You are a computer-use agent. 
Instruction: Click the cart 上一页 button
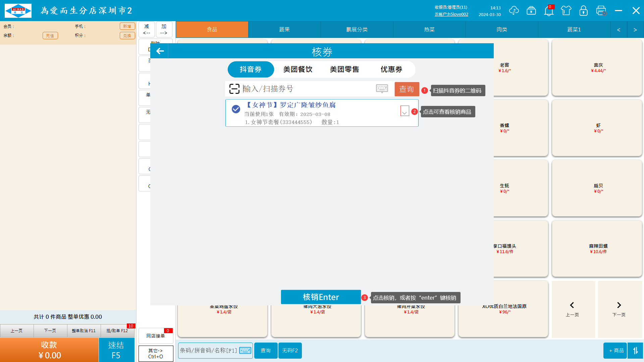(17, 331)
